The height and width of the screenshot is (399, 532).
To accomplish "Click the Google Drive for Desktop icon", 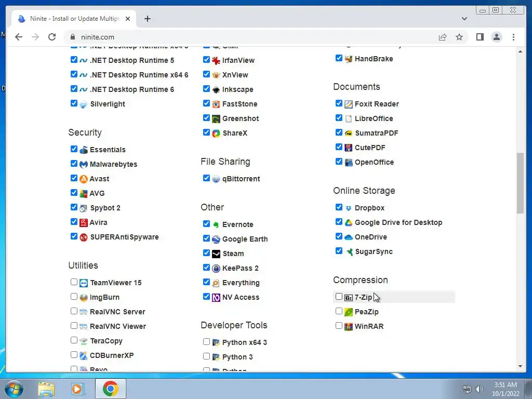I will [349, 222].
